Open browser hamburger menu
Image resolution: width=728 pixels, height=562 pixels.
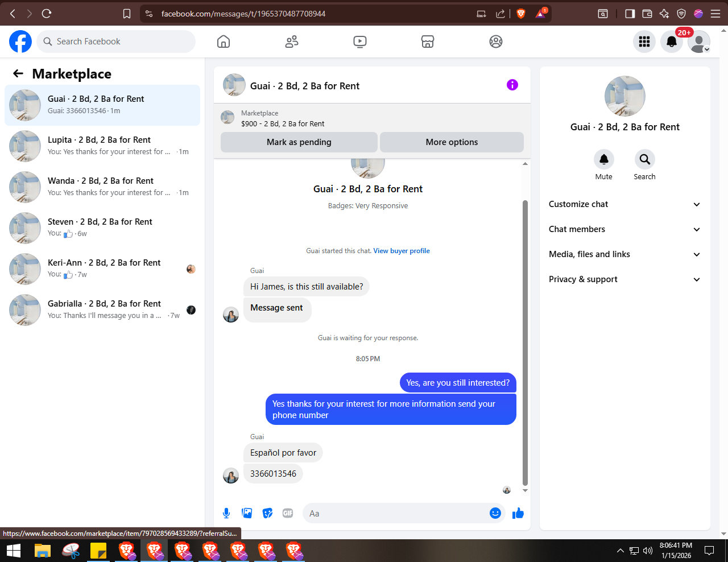[715, 14]
